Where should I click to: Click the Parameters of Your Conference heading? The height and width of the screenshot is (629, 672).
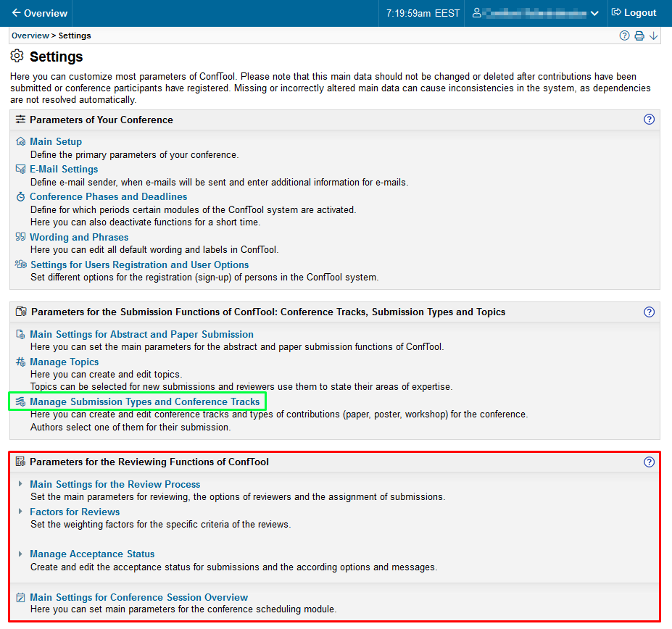(x=101, y=120)
